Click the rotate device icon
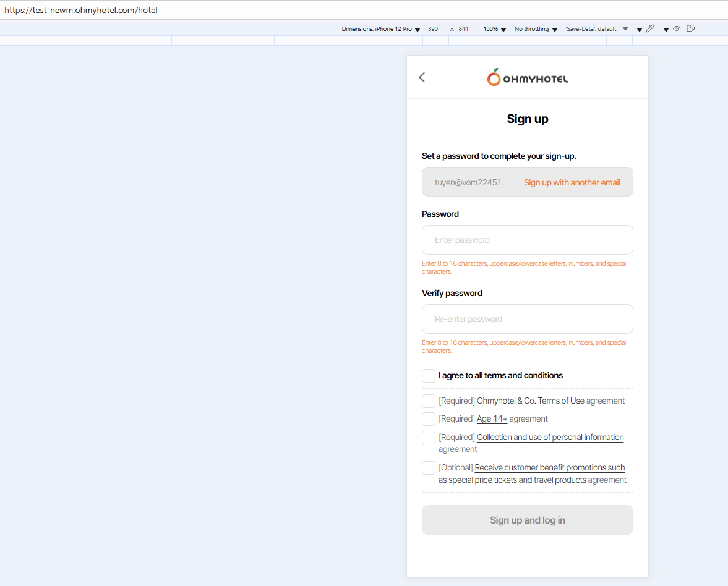728x586 pixels. (x=691, y=29)
